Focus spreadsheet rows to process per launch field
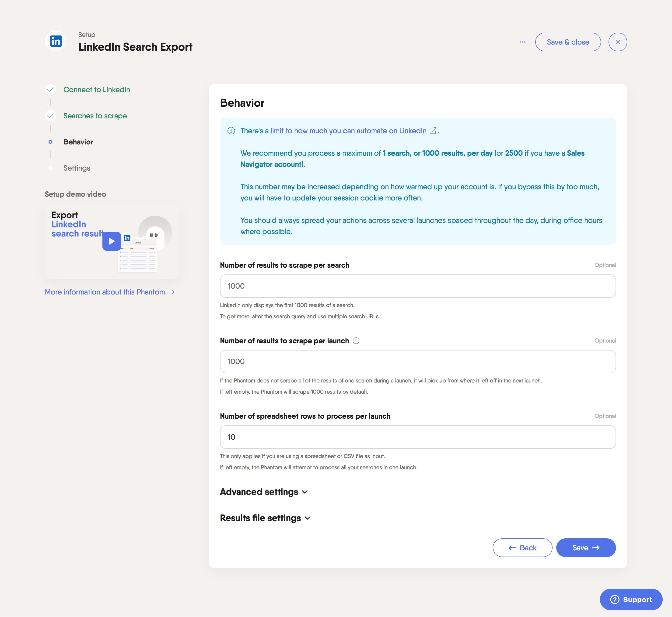Screen dimensions: 672x617 418,437
